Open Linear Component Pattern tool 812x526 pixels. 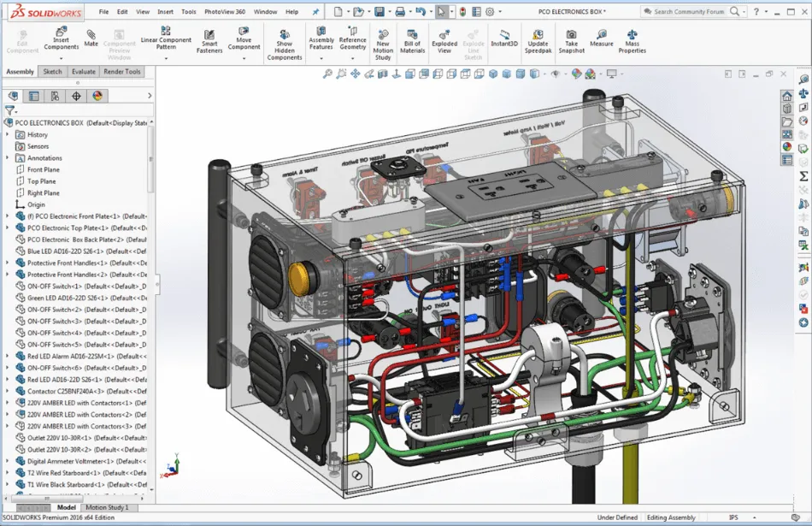click(166, 38)
